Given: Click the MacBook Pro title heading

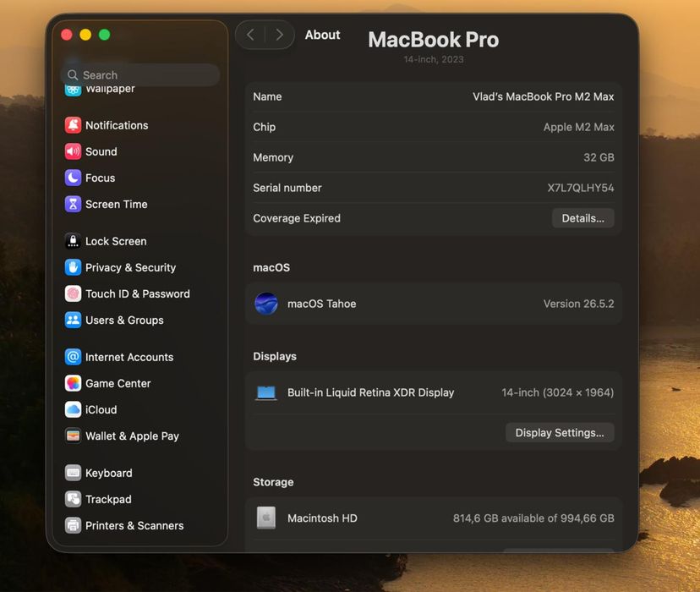Looking at the screenshot, I should pyautogui.click(x=433, y=40).
